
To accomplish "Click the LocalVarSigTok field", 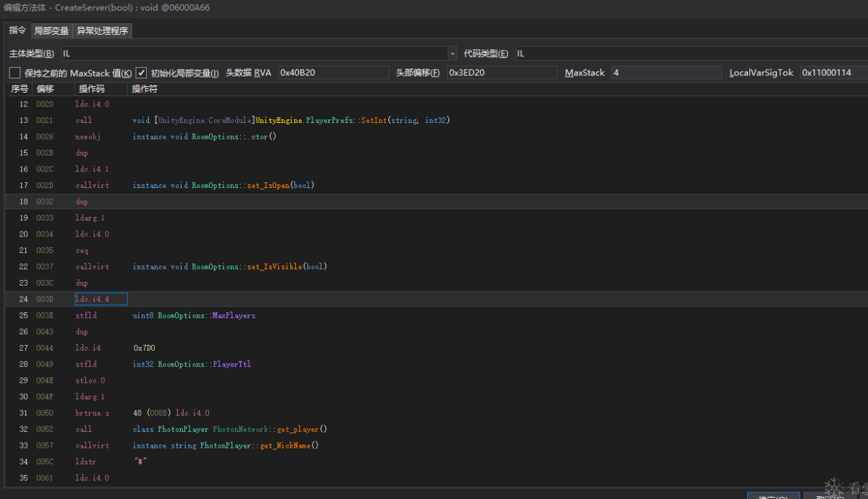I will tap(832, 73).
